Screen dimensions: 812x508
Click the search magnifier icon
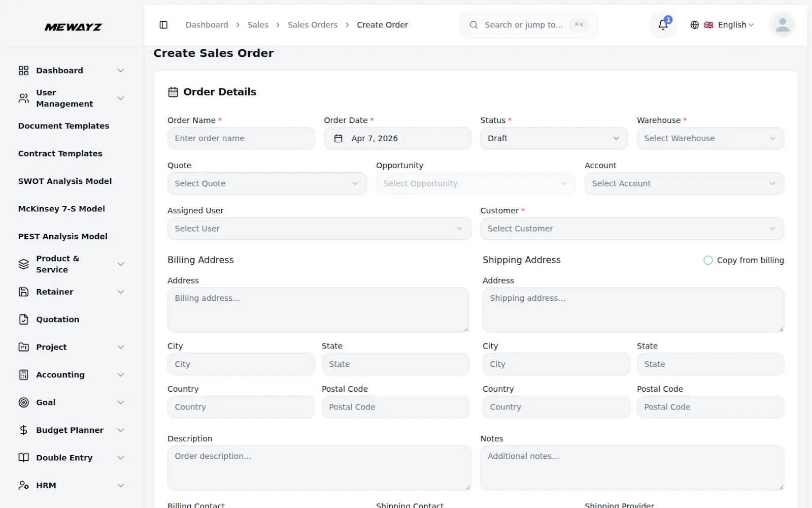[x=473, y=25]
